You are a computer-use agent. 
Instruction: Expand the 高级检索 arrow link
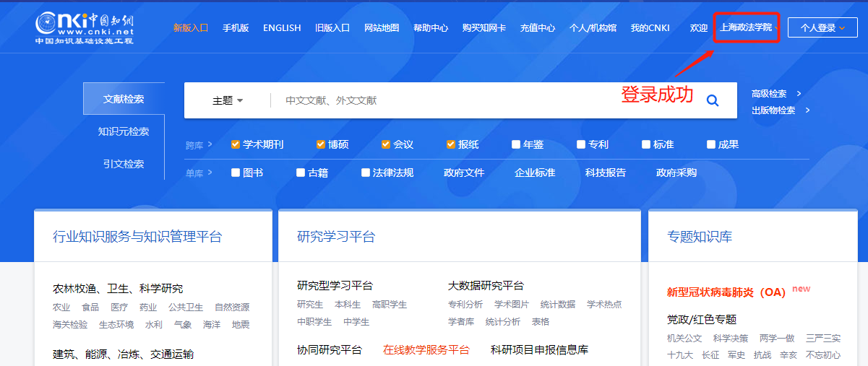pos(799,94)
